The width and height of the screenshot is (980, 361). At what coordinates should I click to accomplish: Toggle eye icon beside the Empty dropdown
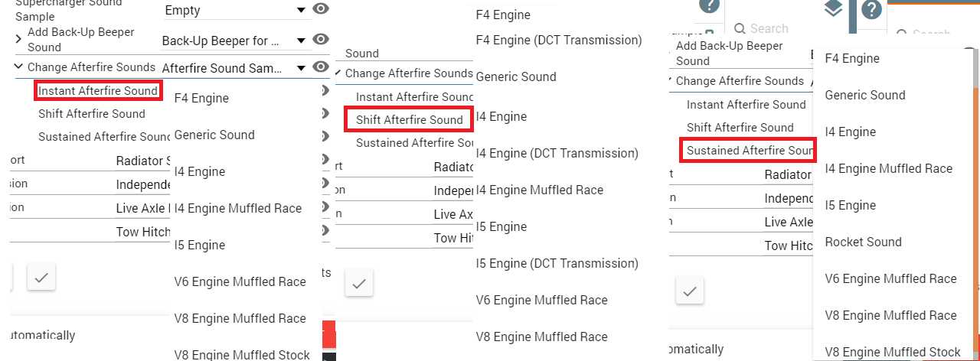[322, 10]
